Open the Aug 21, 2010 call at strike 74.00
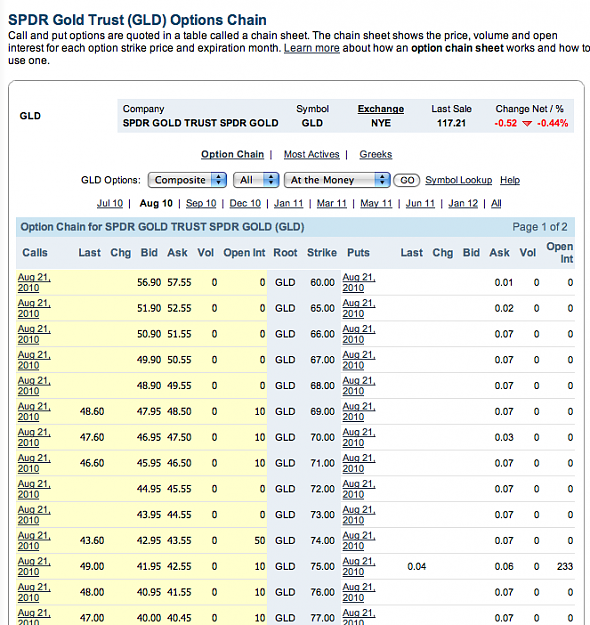The width and height of the screenshot is (590, 625). coord(34,540)
